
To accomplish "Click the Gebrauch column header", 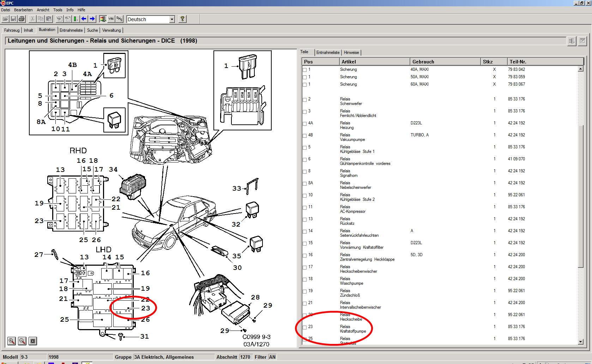I will [445, 62].
